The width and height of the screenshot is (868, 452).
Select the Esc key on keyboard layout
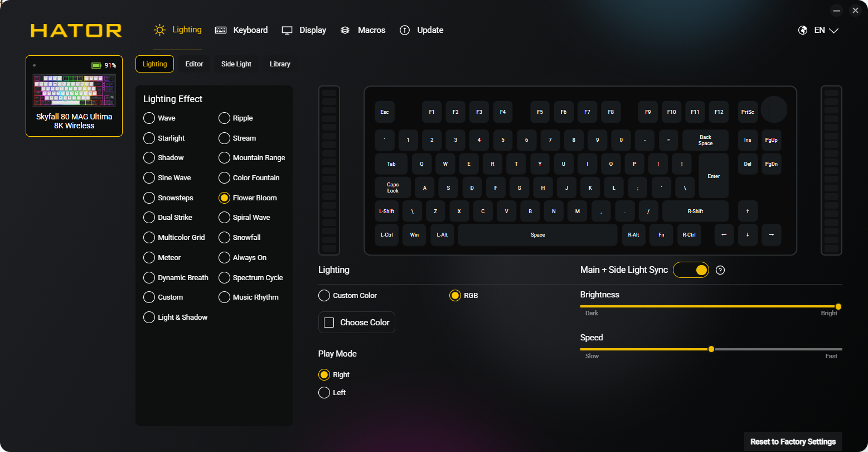[x=385, y=112]
